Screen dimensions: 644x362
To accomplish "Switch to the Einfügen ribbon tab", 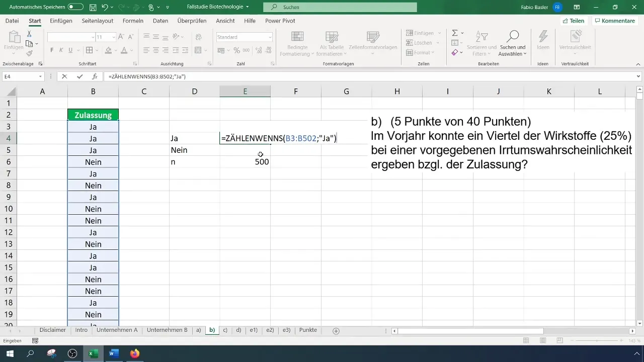I will [x=61, y=21].
